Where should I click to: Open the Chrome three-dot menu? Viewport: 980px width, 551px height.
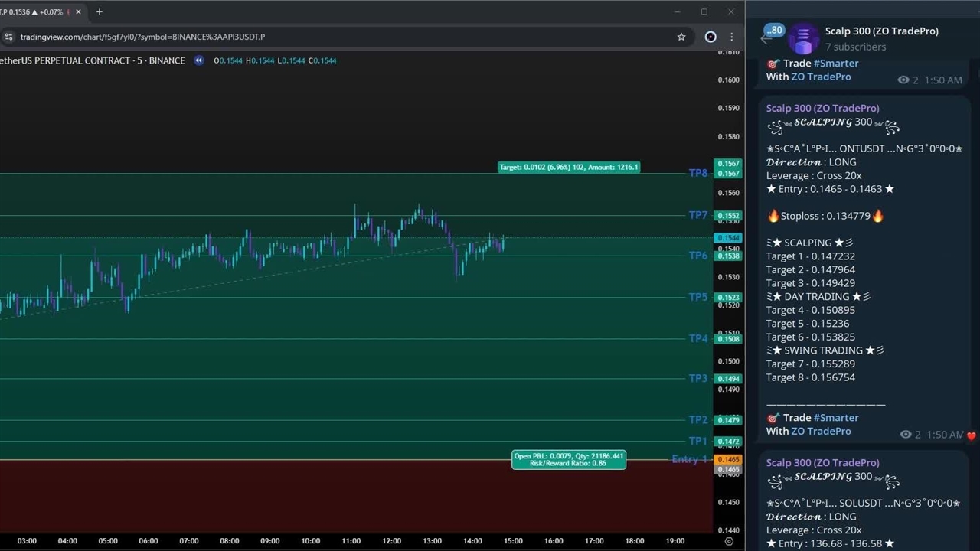click(732, 37)
